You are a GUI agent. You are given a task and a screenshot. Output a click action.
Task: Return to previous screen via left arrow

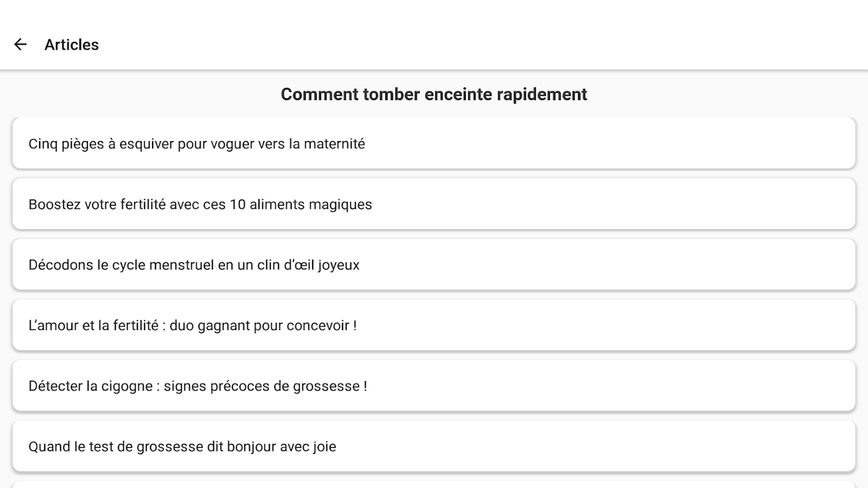(20, 45)
